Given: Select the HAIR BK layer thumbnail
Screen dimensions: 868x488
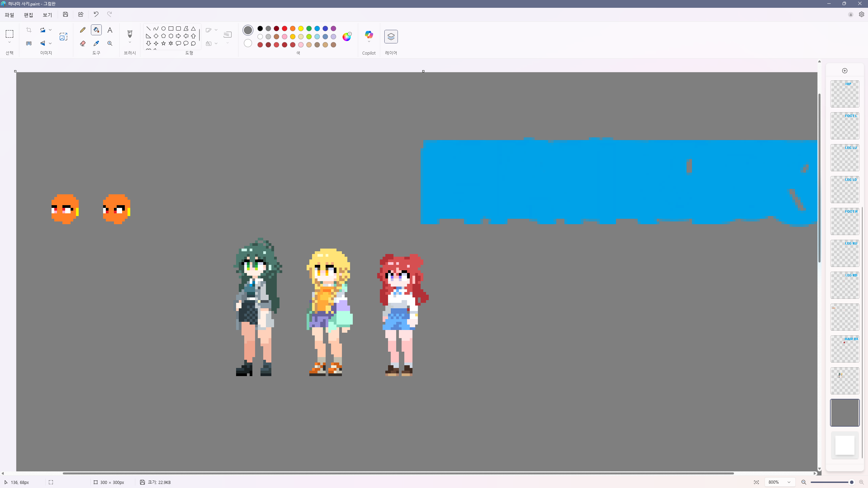Looking at the screenshot, I should [845, 349].
